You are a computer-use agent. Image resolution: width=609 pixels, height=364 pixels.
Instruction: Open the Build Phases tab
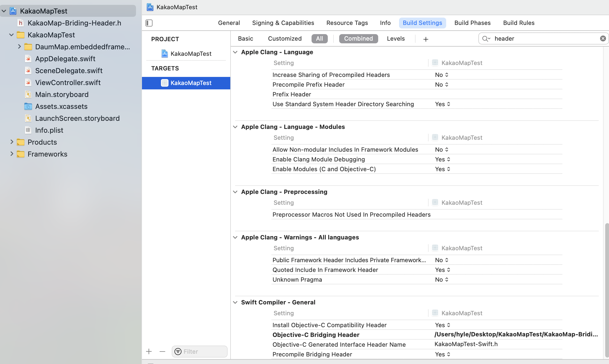pyautogui.click(x=472, y=23)
